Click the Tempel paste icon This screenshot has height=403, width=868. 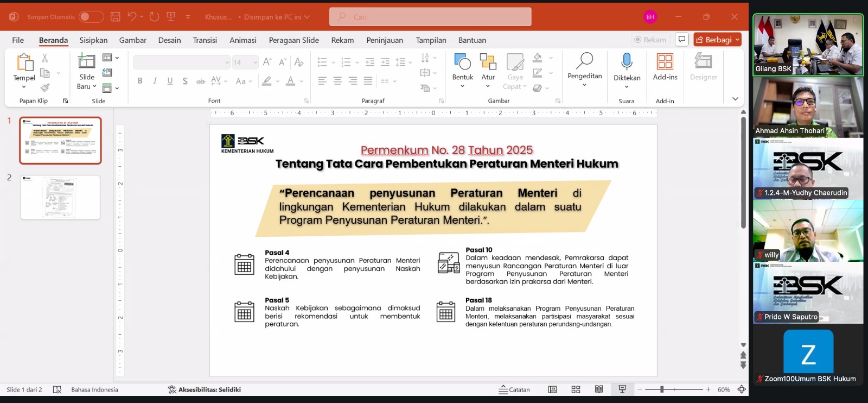[24, 62]
